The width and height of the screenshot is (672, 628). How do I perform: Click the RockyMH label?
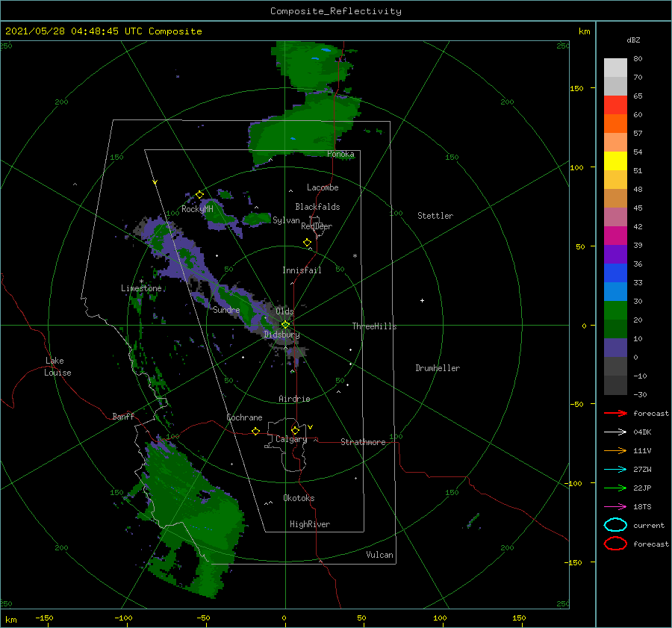pyautogui.click(x=197, y=209)
